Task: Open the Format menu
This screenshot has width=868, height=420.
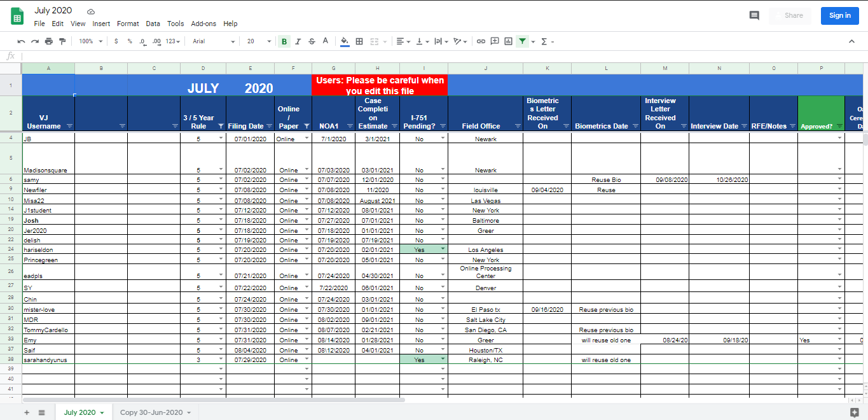Action: coord(128,24)
